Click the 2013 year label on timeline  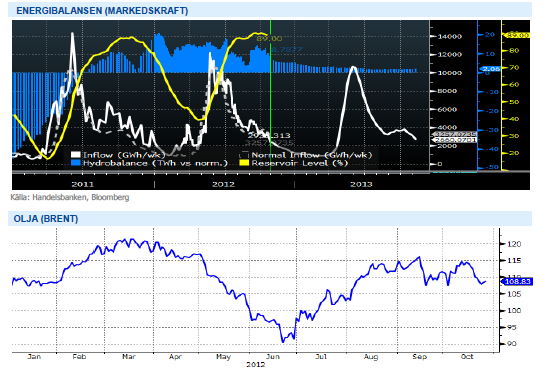(x=361, y=184)
